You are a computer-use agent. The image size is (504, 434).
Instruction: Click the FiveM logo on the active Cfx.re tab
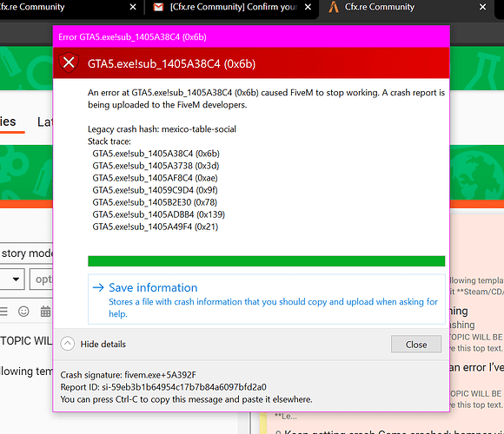[x=334, y=7]
